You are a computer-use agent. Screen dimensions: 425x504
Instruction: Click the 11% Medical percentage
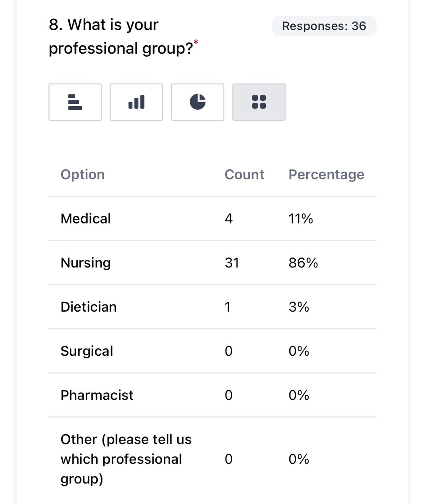pos(300,218)
